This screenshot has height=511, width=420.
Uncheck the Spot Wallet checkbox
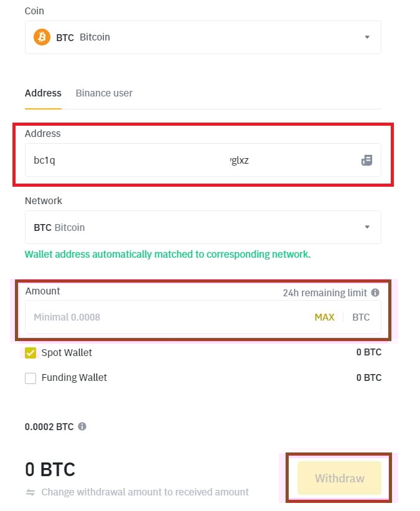point(30,353)
